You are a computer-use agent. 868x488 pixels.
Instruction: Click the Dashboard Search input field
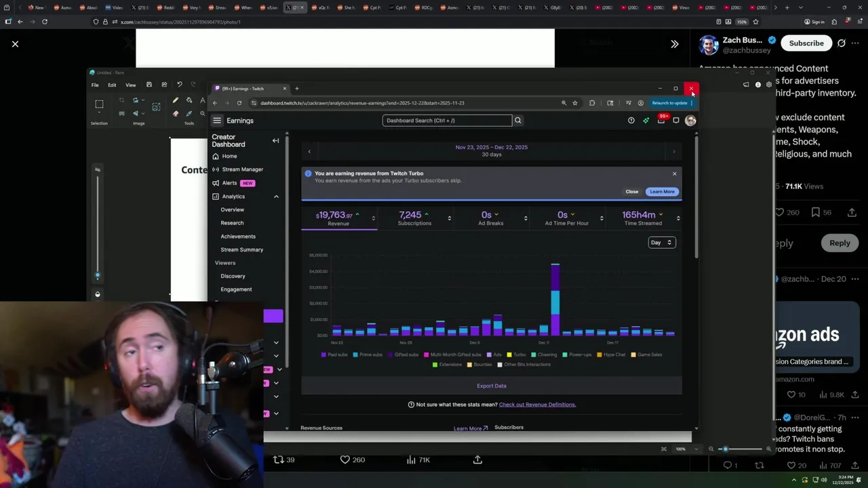point(447,121)
